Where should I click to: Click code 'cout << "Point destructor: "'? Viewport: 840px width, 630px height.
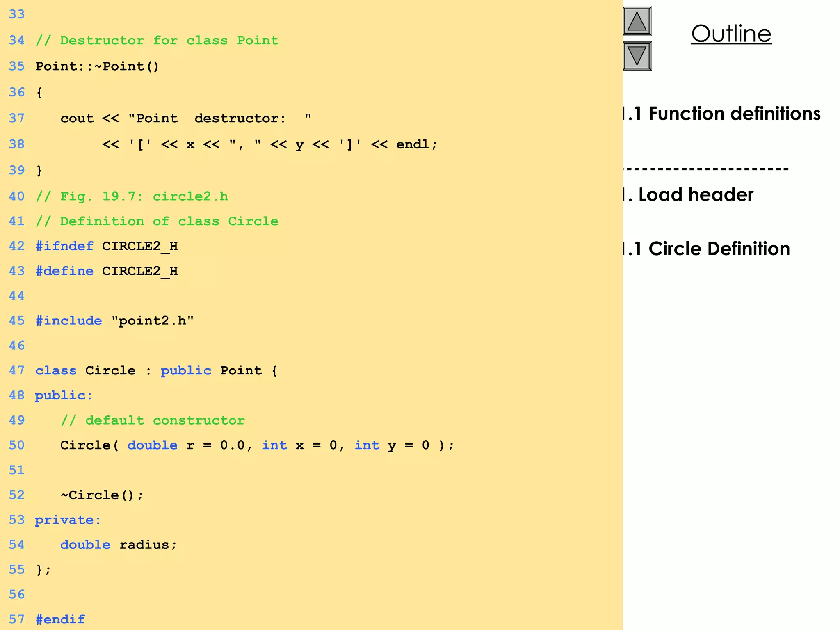tap(186, 119)
